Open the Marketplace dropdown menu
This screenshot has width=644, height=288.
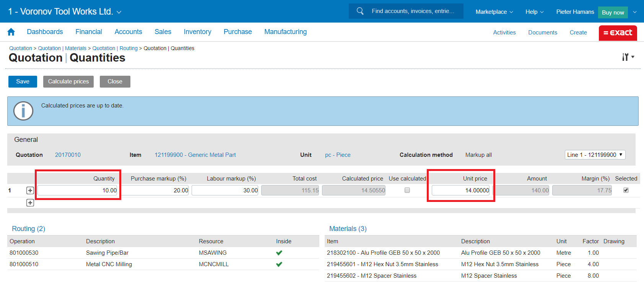click(494, 12)
